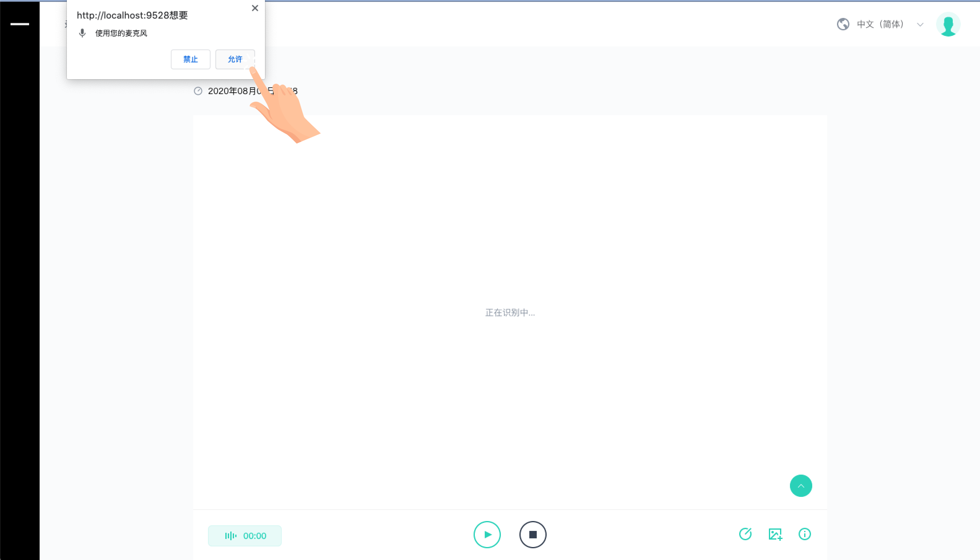980x560 pixels.
Task: Expand the language dropdown chevron arrow
Action: (920, 25)
